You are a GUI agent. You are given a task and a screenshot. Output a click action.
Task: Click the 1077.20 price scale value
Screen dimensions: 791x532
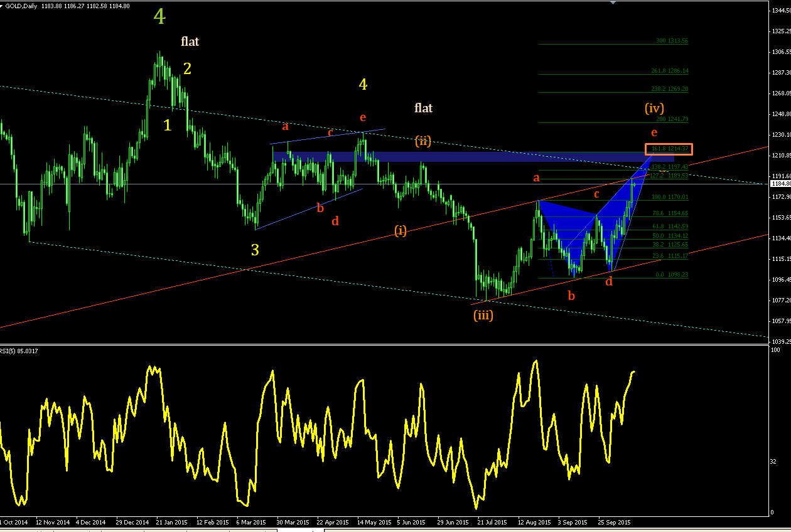(x=780, y=300)
